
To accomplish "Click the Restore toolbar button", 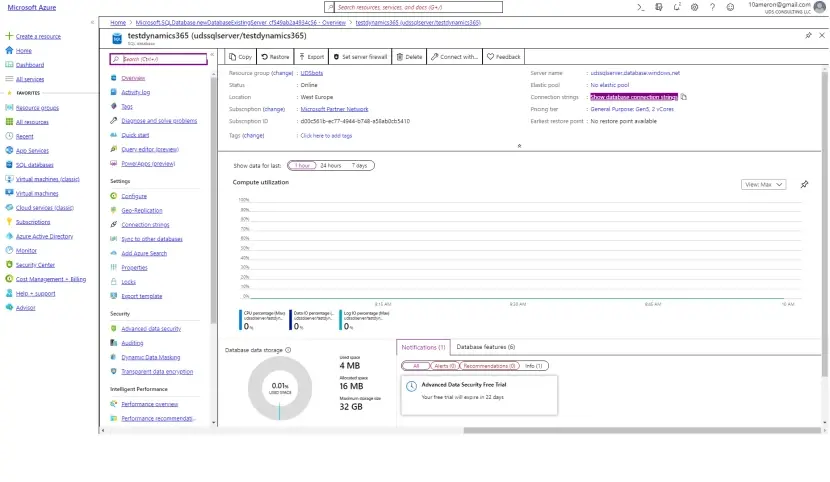I will (x=275, y=57).
